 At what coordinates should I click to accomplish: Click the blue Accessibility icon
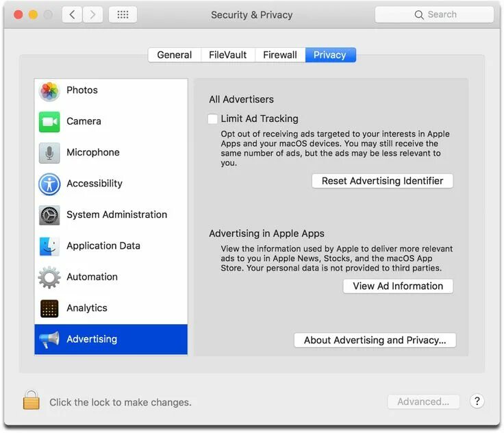49,184
